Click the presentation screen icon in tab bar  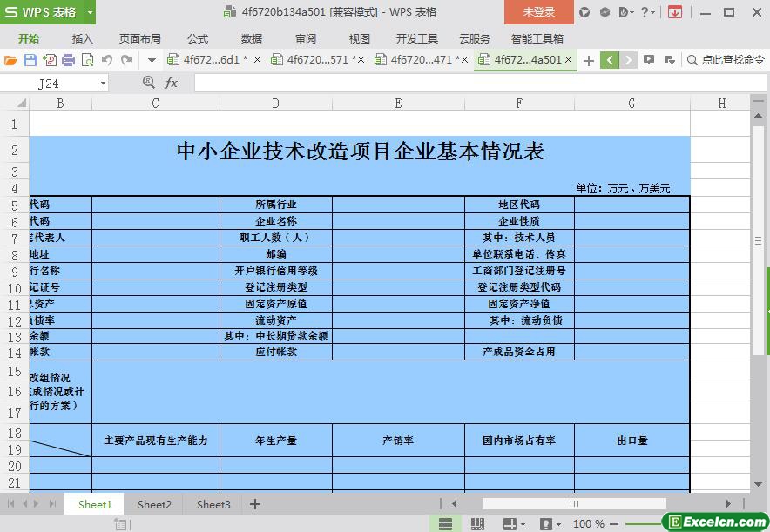649,60
